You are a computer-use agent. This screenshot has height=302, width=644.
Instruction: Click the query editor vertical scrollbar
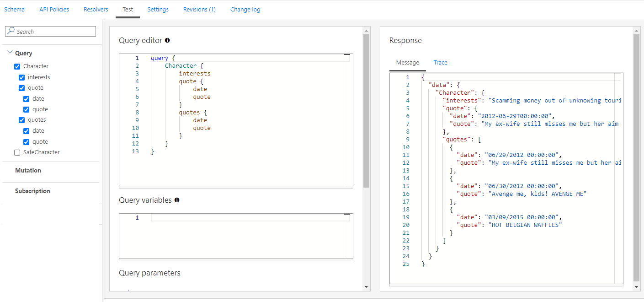366,110
